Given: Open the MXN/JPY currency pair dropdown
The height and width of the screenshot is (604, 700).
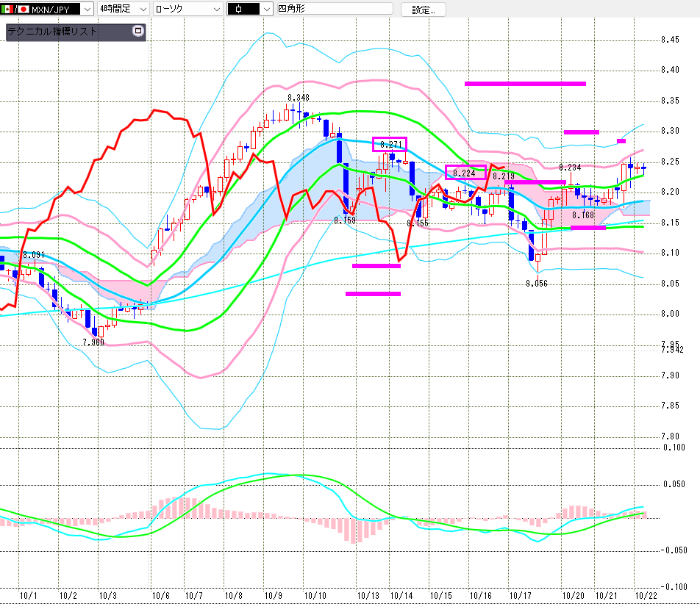Looking at the screenshot, I should (x=85, y=10).
